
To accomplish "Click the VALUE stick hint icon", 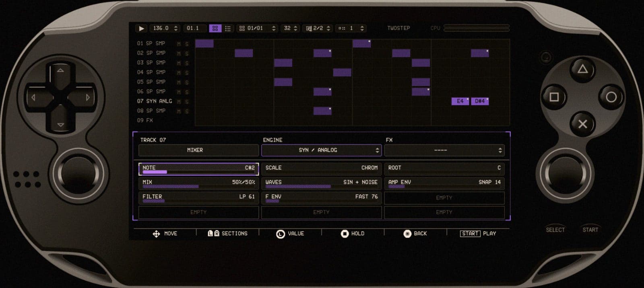I will [x=281, y=234].
